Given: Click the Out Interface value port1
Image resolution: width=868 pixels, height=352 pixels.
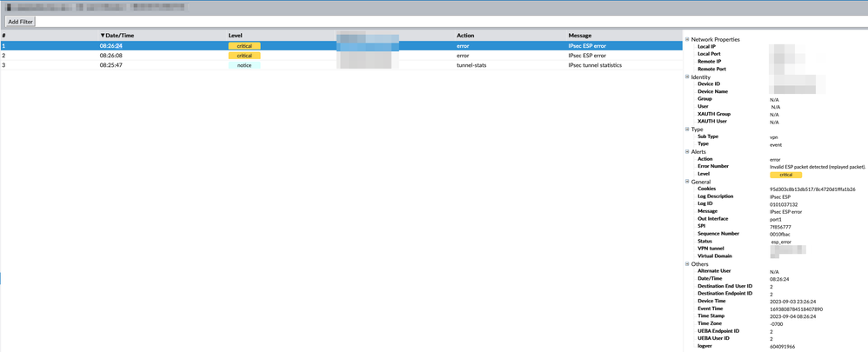Looking at the screenshot, I should [775, 219].
